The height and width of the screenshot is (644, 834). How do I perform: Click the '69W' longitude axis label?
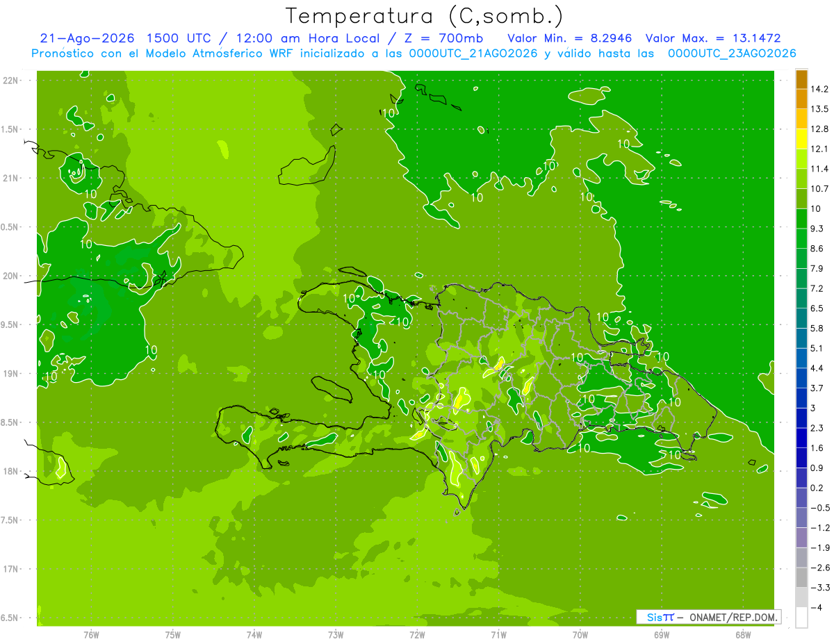pyautogui.click(x=662, y=635)
